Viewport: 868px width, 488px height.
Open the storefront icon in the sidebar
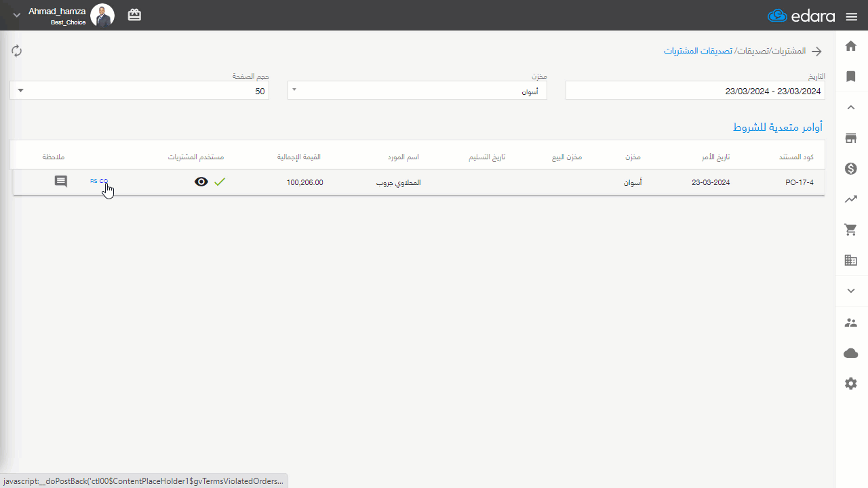pyautogui.click(x=851, y=138)
